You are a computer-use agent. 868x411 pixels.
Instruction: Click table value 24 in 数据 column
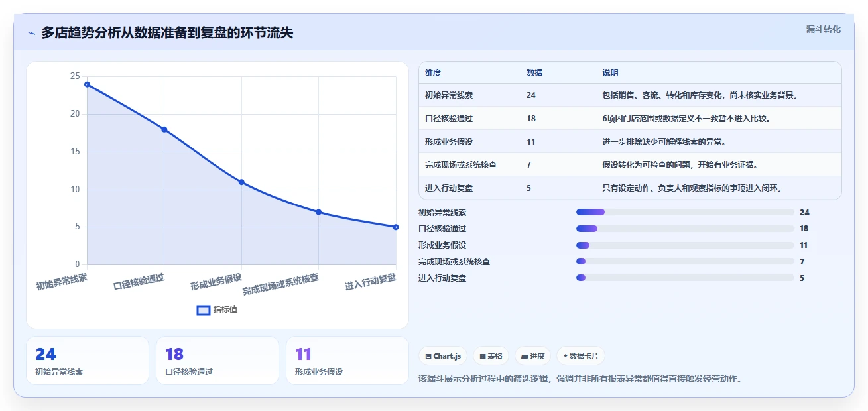click(x=531, y=95)
